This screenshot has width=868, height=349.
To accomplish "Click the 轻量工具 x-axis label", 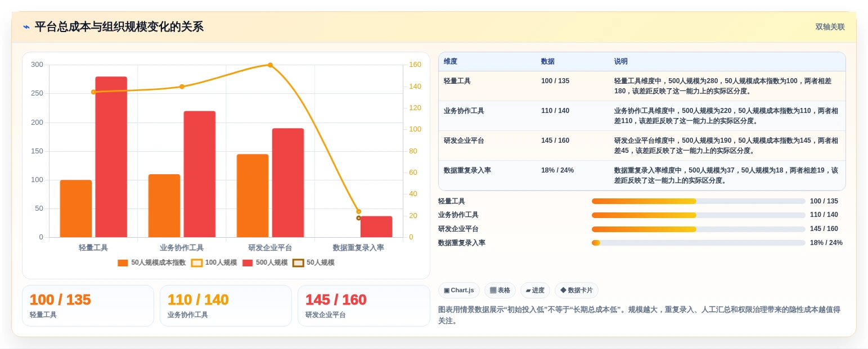I will click(93, 248).
